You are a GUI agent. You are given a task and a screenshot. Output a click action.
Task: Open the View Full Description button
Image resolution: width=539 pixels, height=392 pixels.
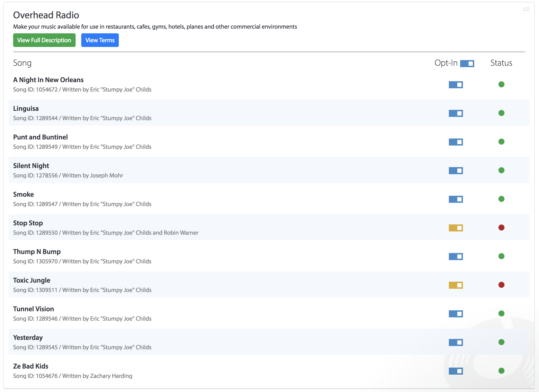click(44, 40)
